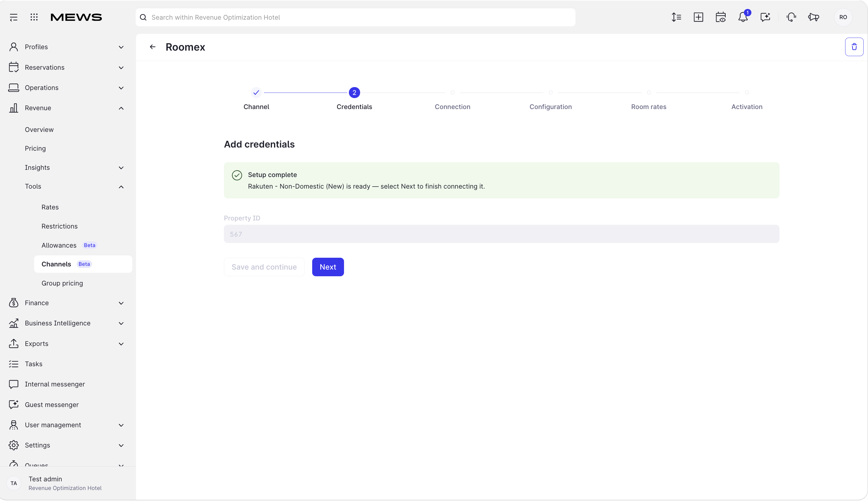The height and width of the screenshot is (501, 868).
Task: Jump to the Activation step
Action: [x=746, y=100]
